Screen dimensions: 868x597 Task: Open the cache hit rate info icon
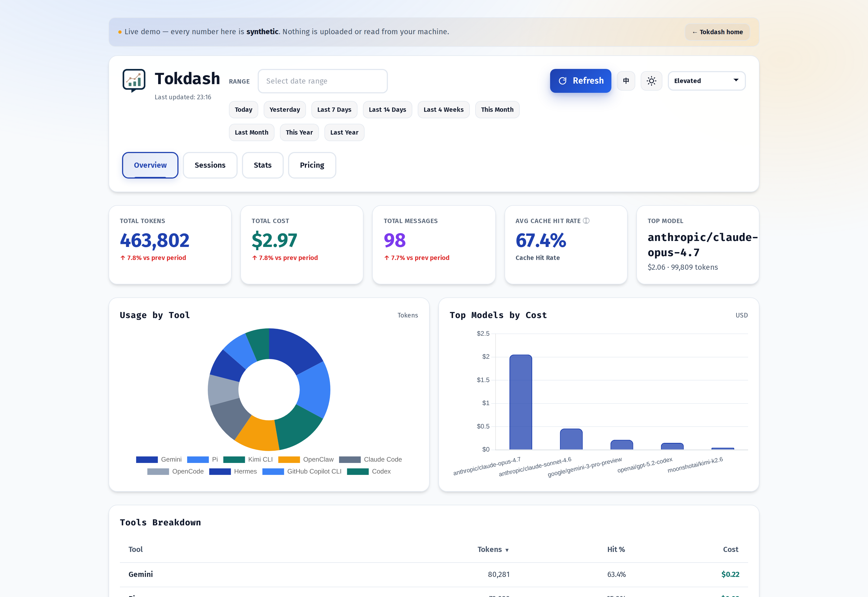586,221
